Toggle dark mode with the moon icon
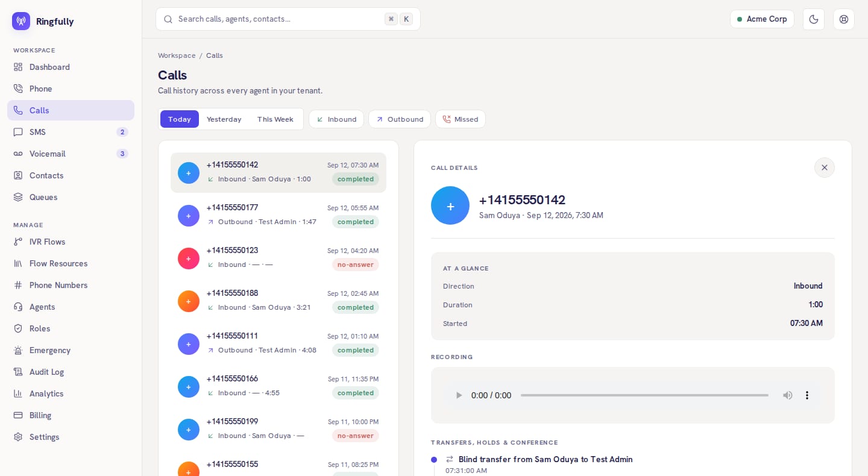 coord(814,19)
